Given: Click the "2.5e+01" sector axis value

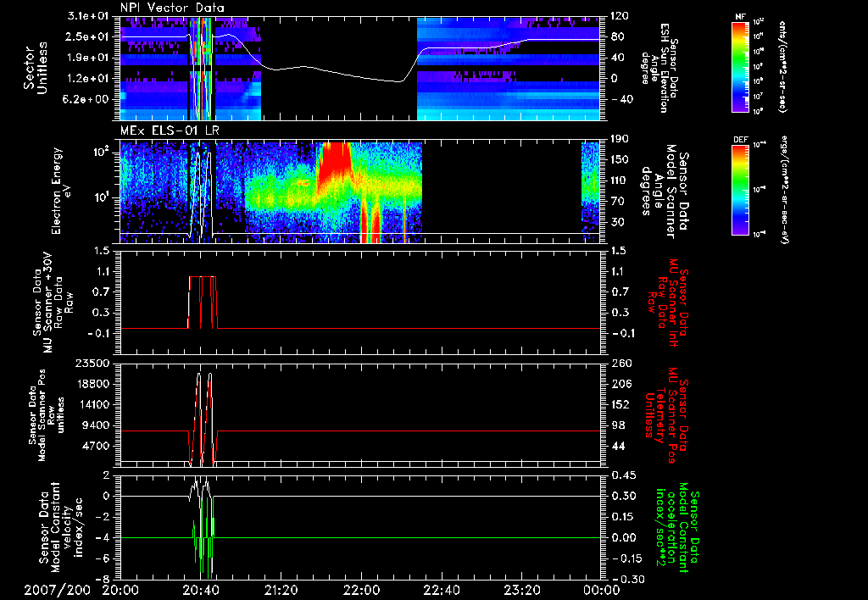Looking at the screenshot, I should [89, 36].
